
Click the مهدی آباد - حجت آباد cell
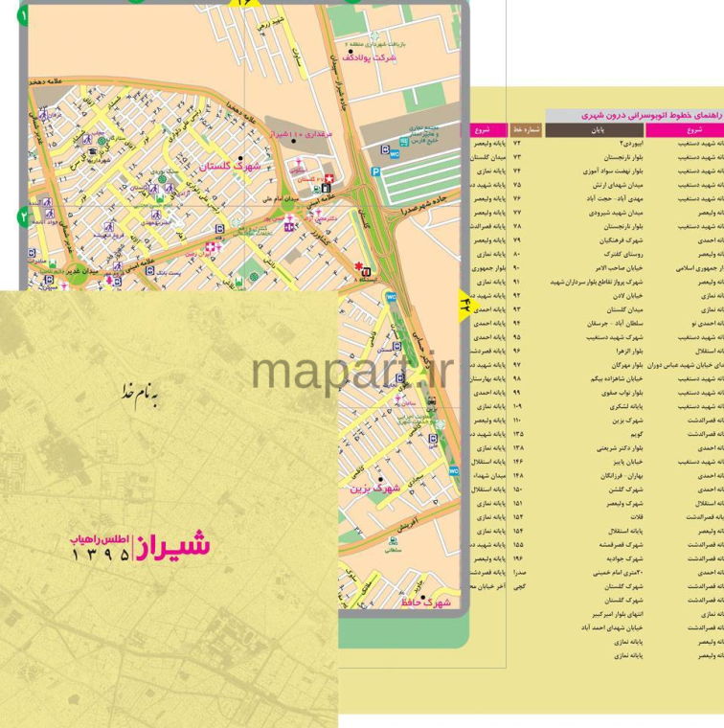[x=615, y=198]
